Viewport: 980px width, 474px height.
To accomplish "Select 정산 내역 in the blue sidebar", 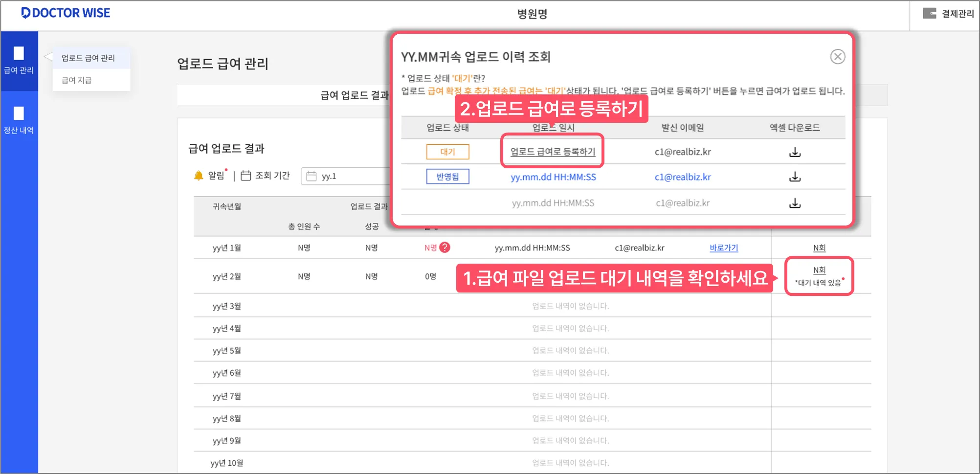I will tap(19, 120).
